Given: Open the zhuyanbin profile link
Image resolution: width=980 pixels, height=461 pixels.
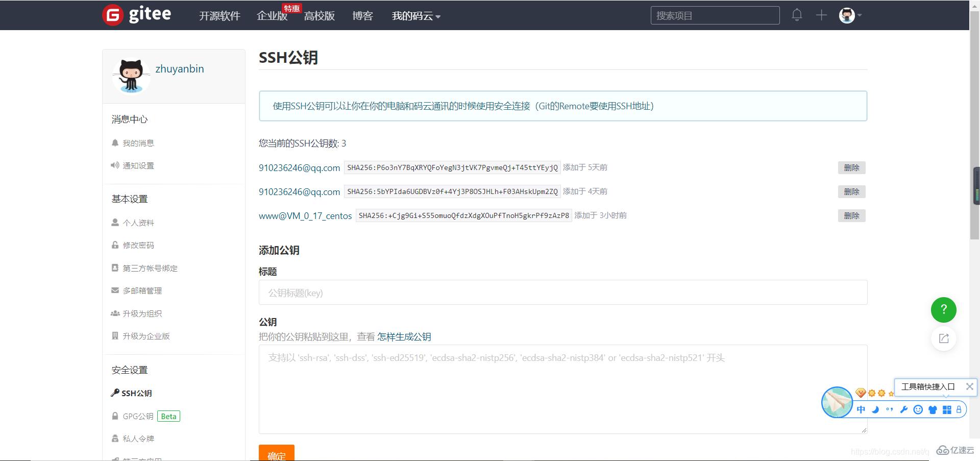Looking at the screenshot, I should tap(180, 69).
